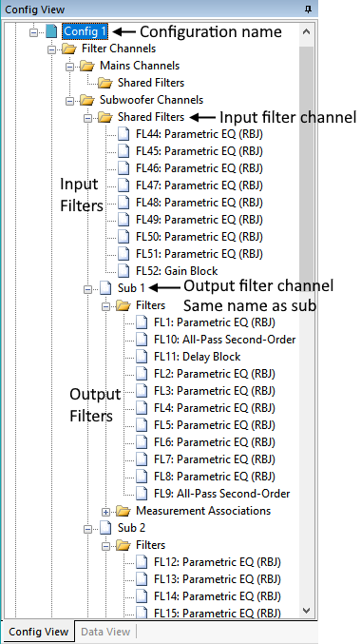
Task: Click the Measurement Associations folder icon
Action: [123, 511]
